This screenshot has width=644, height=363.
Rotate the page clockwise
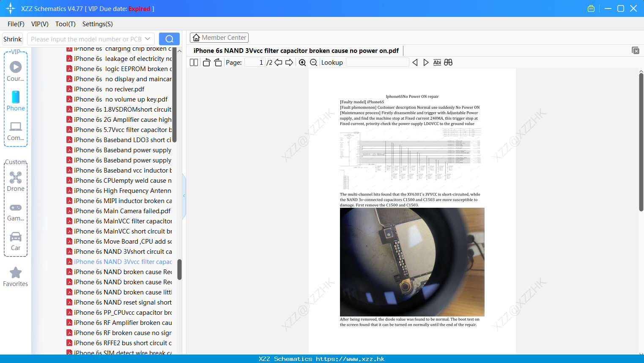(x=218, y=63)
